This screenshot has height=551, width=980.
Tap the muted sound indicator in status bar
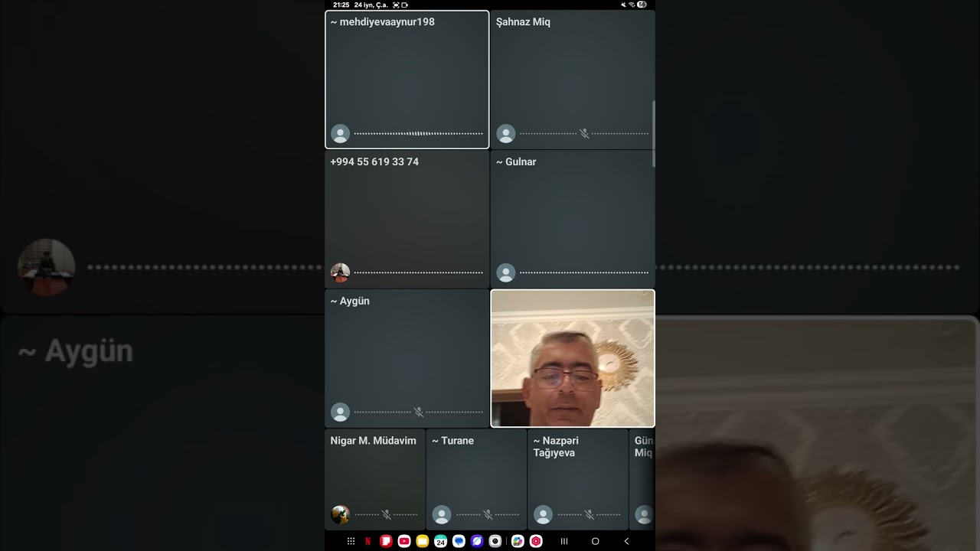pos(624,5)
